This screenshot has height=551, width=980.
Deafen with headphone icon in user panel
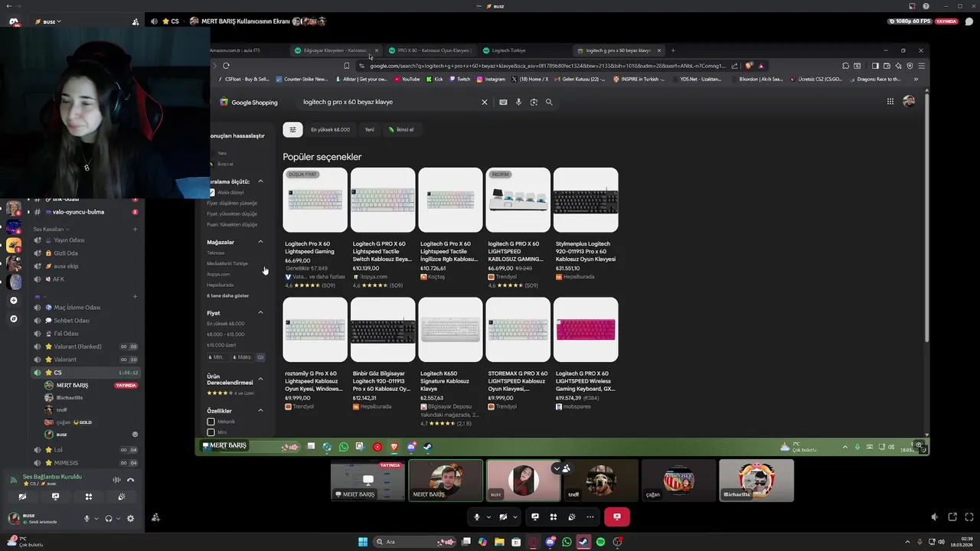pos(108,518)
